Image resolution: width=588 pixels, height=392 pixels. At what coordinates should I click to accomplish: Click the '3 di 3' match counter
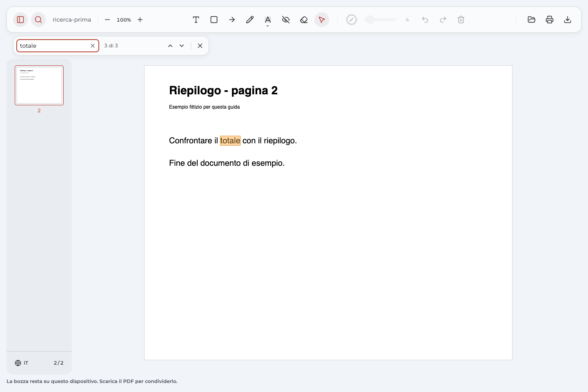(x=111, y=46)
